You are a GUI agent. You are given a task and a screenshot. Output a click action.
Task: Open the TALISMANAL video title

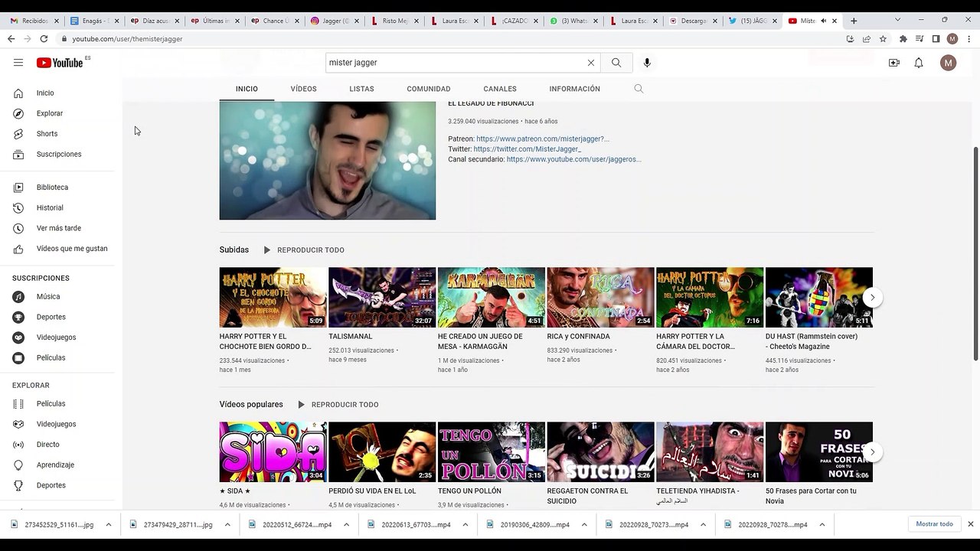point(351,337)
